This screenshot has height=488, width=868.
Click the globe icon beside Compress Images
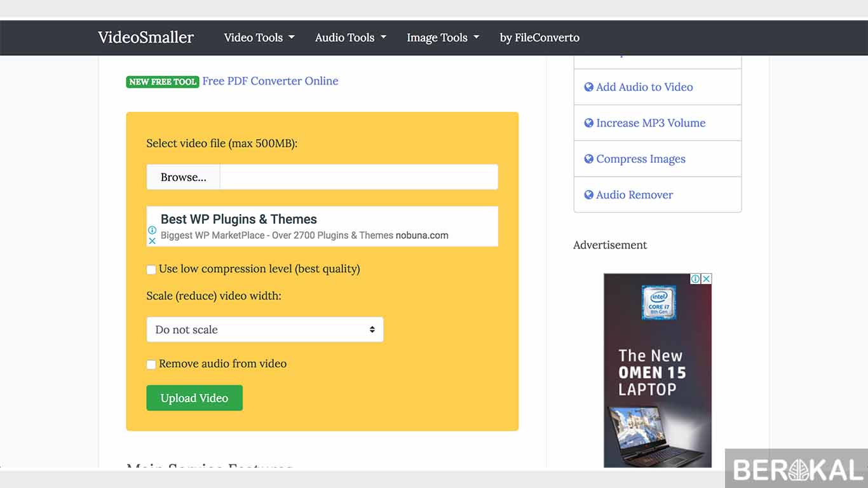[588, 158]
